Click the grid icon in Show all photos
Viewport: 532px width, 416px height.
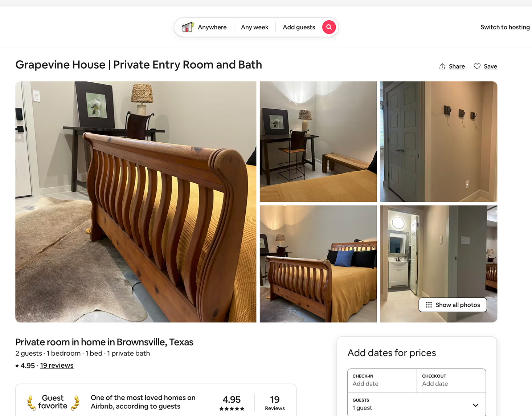(429, 305)
